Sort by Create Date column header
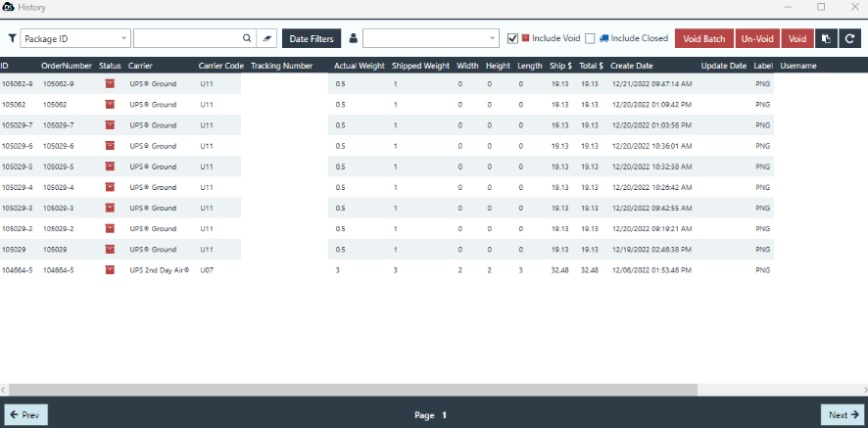 631,66
